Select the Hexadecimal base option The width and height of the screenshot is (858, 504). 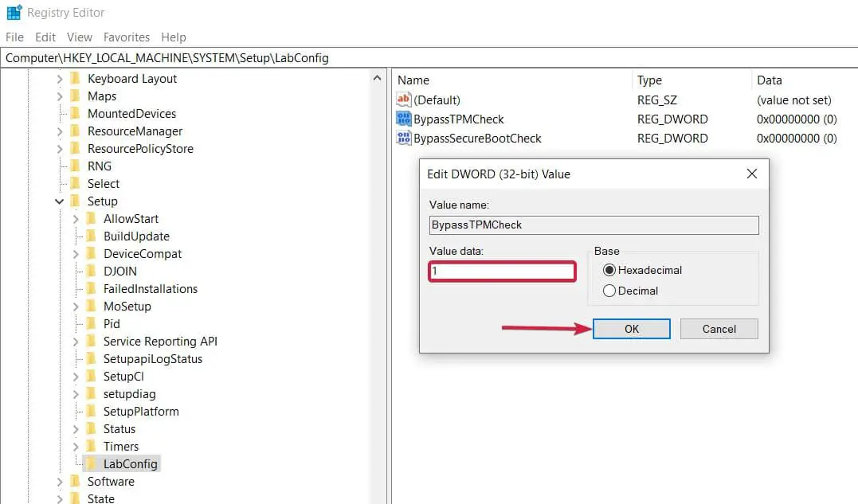click(x=609, y=270)
